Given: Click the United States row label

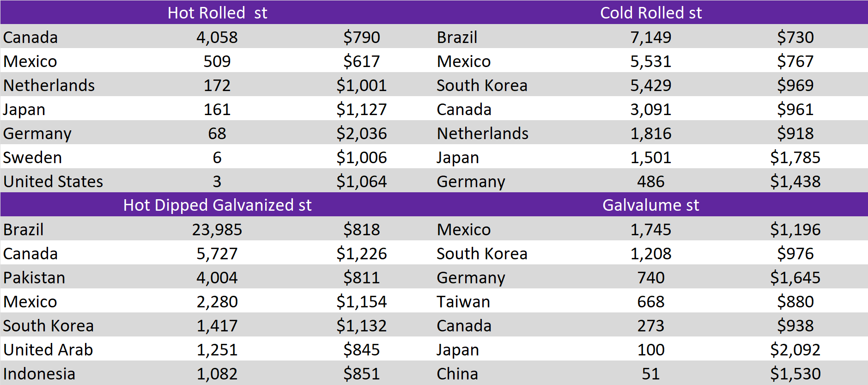Looking at the screenshot, I should tap(53, 181).
